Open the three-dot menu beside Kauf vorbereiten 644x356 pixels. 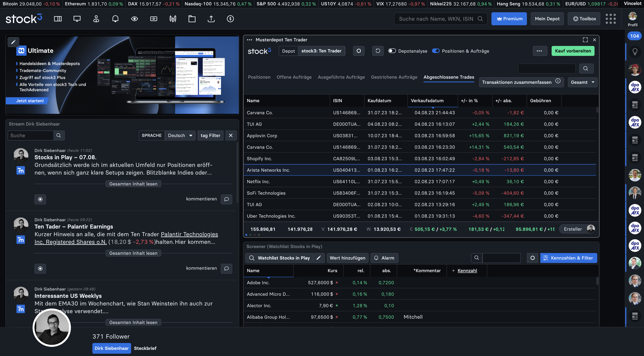click(540, 51)
